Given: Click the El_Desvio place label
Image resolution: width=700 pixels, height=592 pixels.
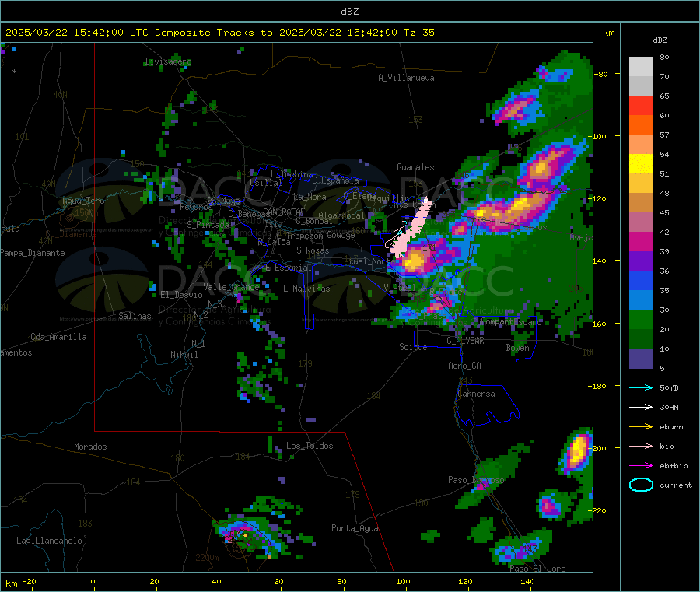Looking at the screenshot, I should (x=182, y=295).
